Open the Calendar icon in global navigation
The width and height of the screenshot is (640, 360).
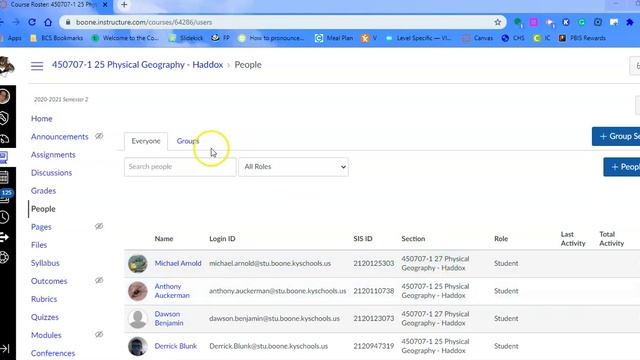[4, 177]
